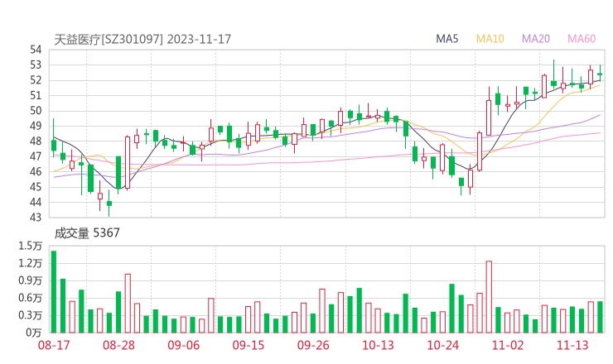Click the last green candlestick on 11-17

(x=600, y=74)
